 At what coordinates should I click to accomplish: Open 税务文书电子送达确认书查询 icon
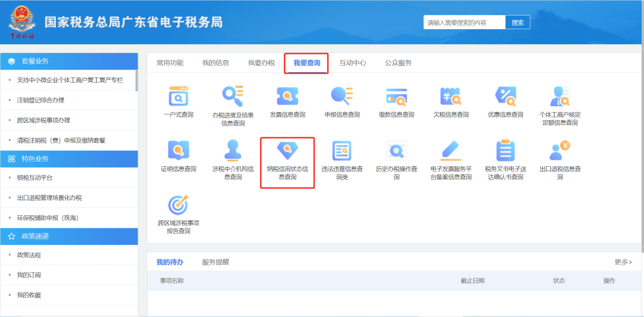coord(506,150)
